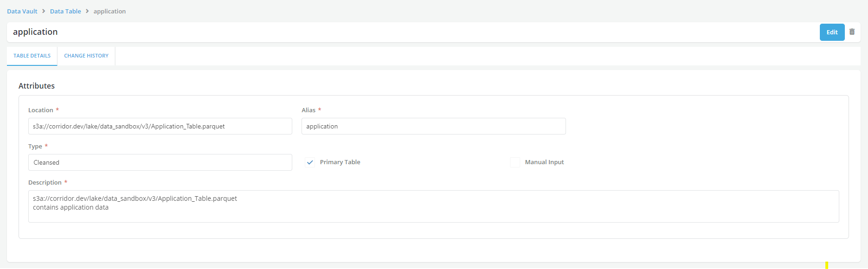868x269 pixels.
Task: Click the application breadcrumb item
Action: [109, 11]
